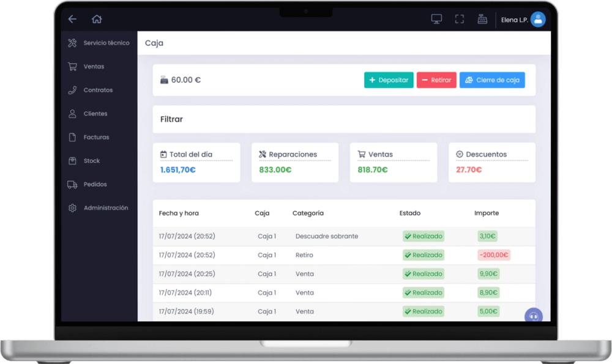This screenshot has width=612, height=364.
Task: Click the register icon beside 60.00 €
Action: click(164, 80)
